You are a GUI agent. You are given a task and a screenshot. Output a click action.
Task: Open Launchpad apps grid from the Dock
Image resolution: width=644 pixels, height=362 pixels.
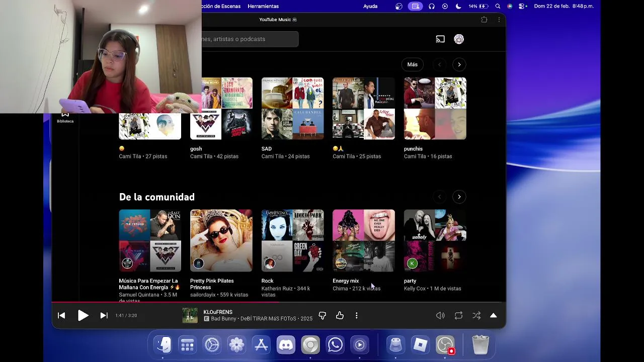click(187, 345)
